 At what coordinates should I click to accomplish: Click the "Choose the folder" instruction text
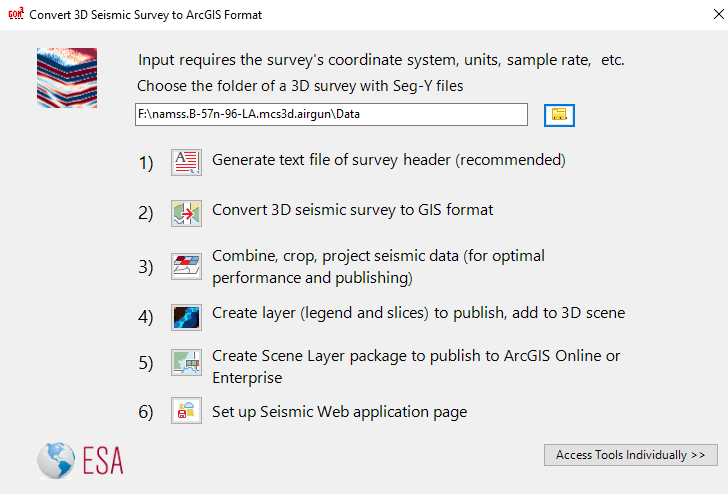pos(300,86)
